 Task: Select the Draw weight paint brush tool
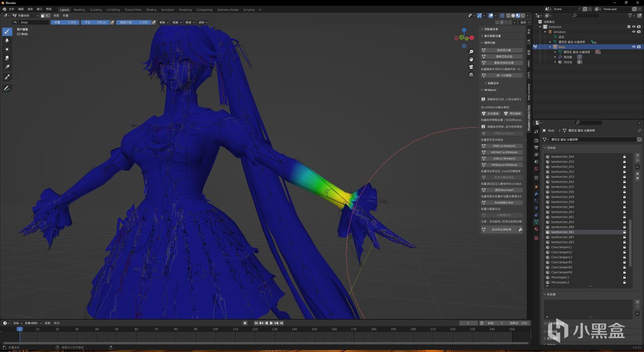pos(7,31)
